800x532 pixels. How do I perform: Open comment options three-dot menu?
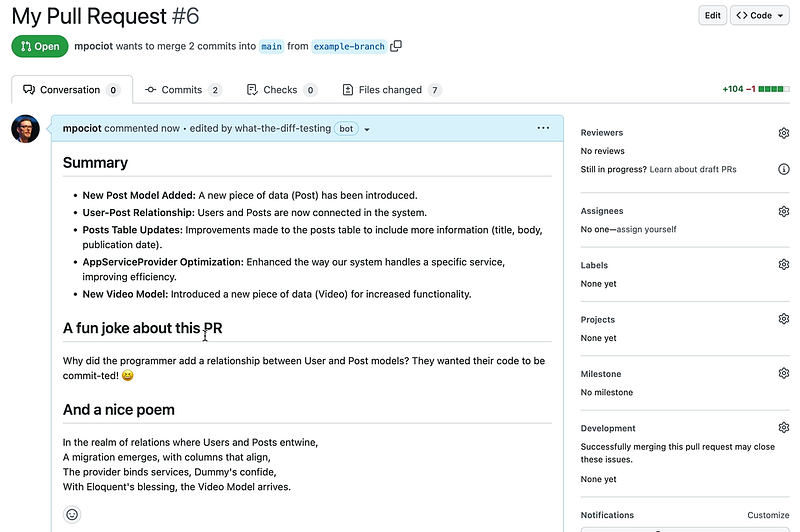(543, 128)
